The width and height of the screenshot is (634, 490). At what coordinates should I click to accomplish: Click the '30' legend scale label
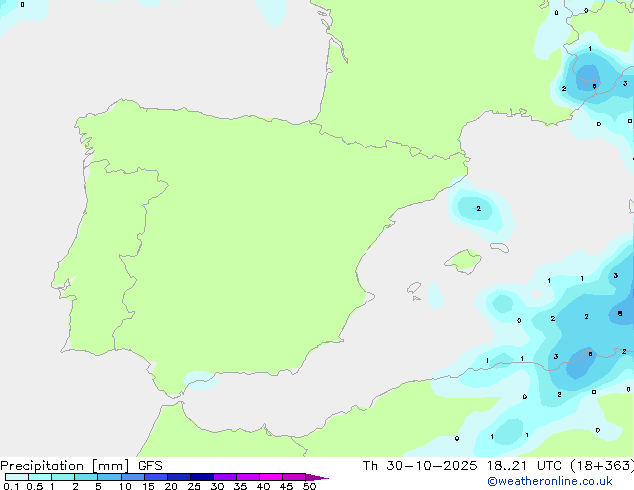point(217,486)
